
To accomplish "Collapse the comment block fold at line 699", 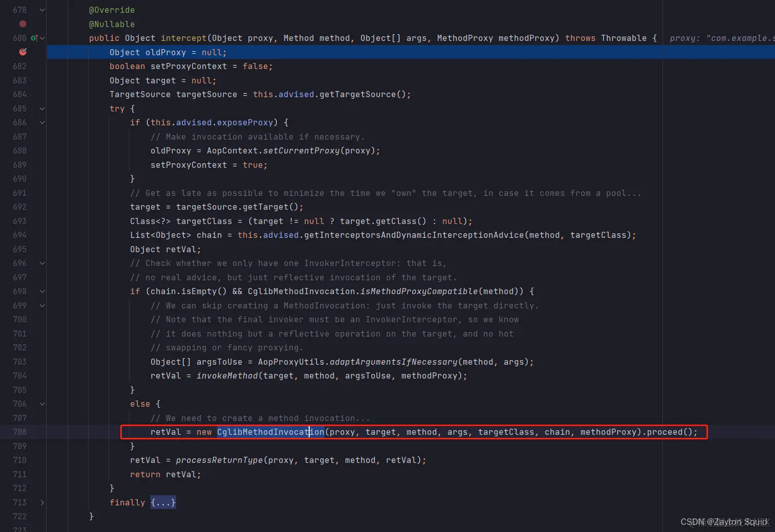I will click(42, 305).
